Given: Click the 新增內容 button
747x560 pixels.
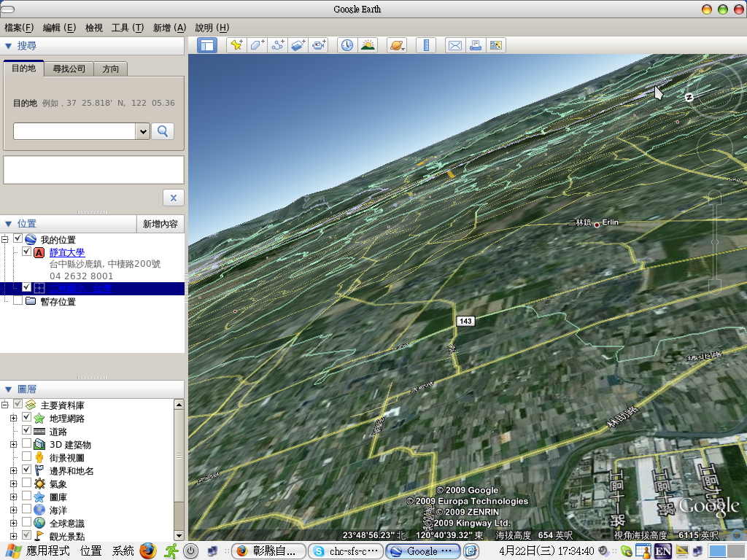Looking at the screenshot, I should coord(160,224).
